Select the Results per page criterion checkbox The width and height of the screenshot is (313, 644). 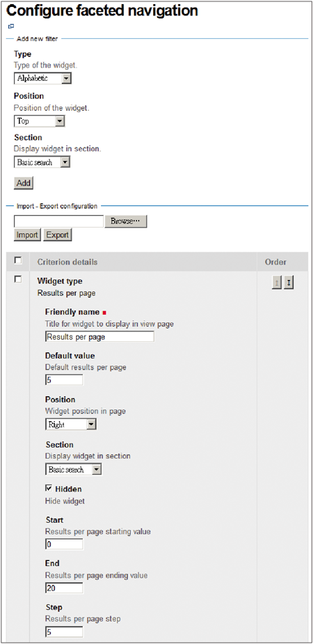tap(17, 279)
